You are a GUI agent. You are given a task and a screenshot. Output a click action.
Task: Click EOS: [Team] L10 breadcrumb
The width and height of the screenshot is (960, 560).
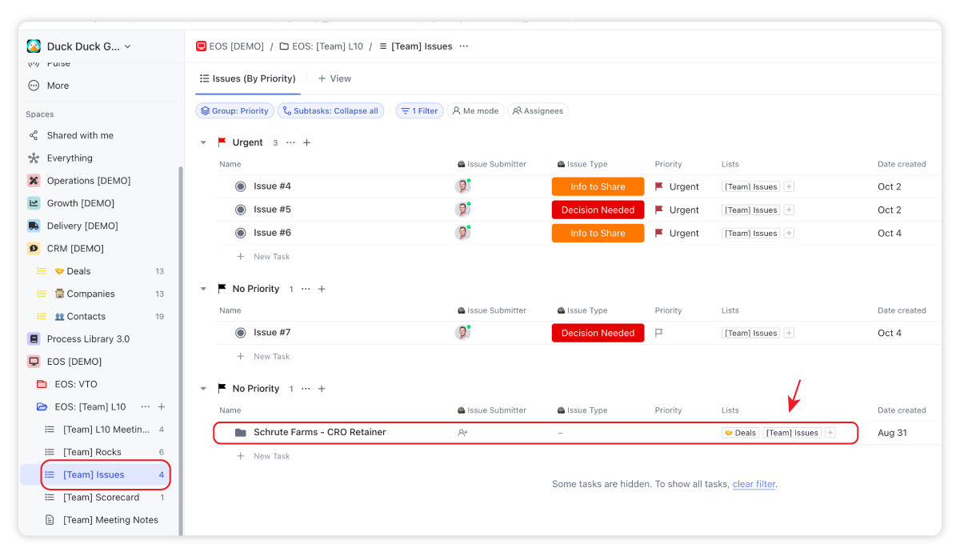[x=321, y=46]
